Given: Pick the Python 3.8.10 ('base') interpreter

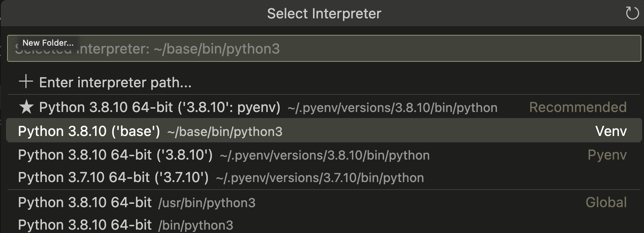Looking at the screenshot, I should [89, 131].
